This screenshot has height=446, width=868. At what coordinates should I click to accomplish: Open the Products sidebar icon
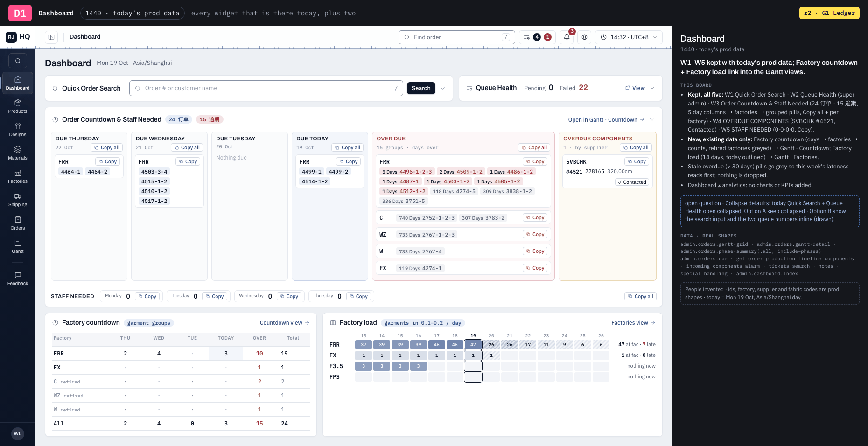pos(18,106)
